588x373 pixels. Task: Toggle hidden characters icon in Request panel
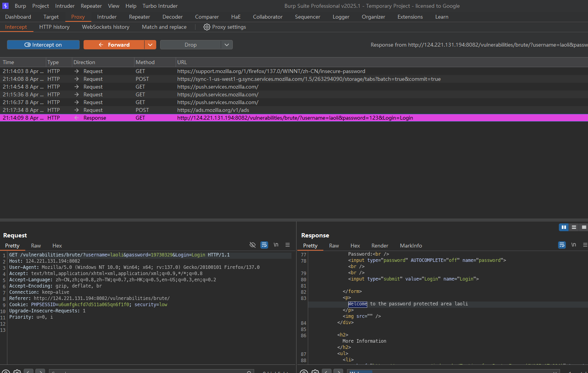(x=253, y=245)
